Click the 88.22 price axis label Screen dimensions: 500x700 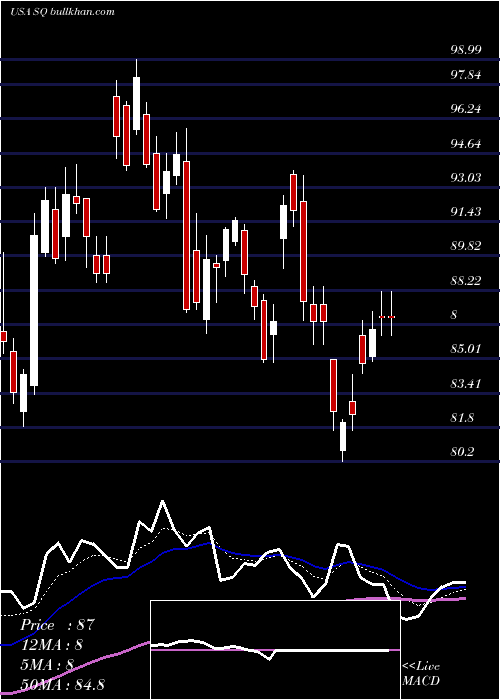coord(466,280)
